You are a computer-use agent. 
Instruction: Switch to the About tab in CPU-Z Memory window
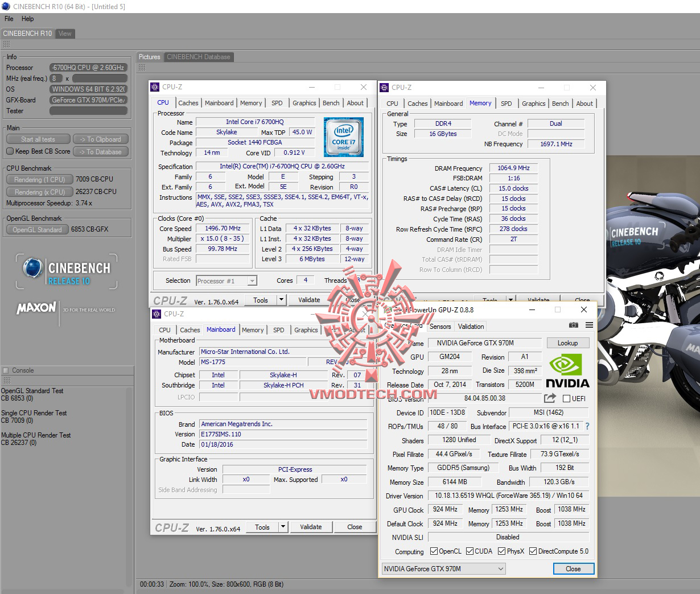584,104
